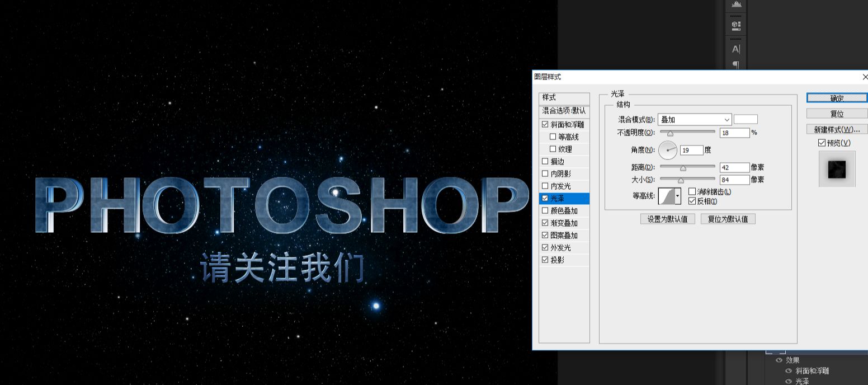This screenshot has height=385, width=868.
Task: Open the Paragraph panel icon
Action: pos(736,65)
